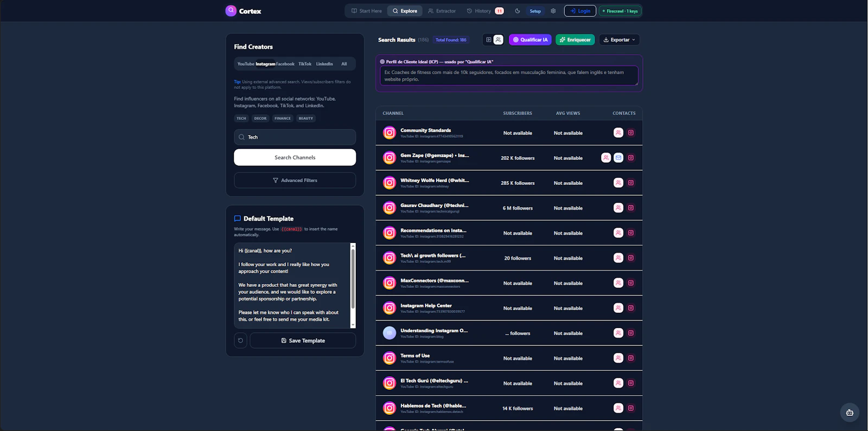Apply the BEAUTY category tag
Image resolution: width=868 pixels, height=431 pixels.
click(x=306, y=118)
